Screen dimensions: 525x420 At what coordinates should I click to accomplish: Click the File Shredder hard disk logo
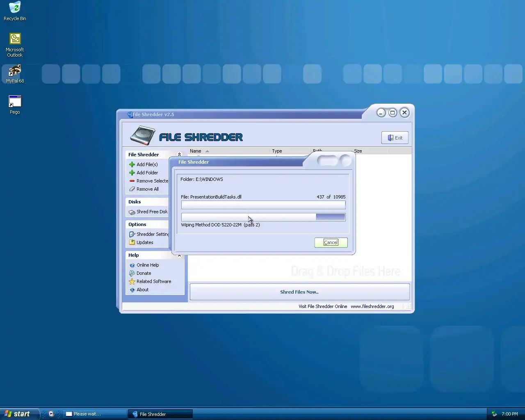click(x=142, y=136)
